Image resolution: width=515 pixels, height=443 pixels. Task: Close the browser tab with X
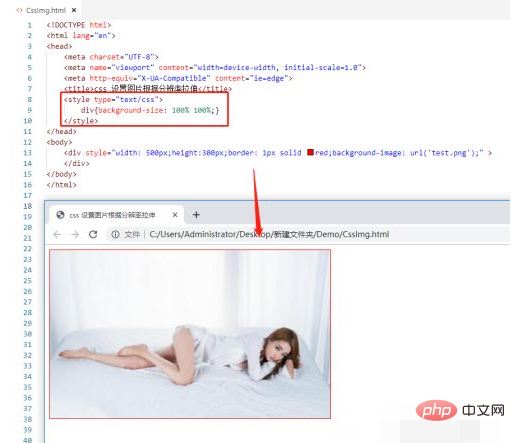click(x=175, y=215)
